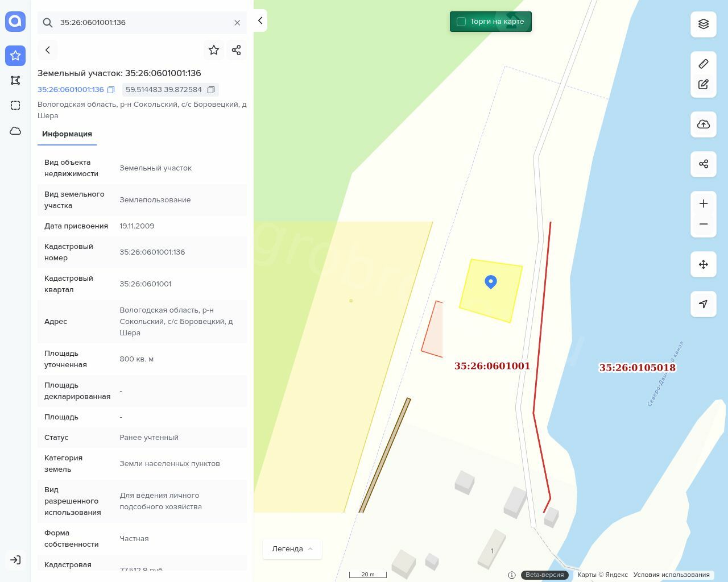Viewport: 728px width, 582px height.
Task: Enable the "Торги на карте" checkbox
Action: coord(461,22)
